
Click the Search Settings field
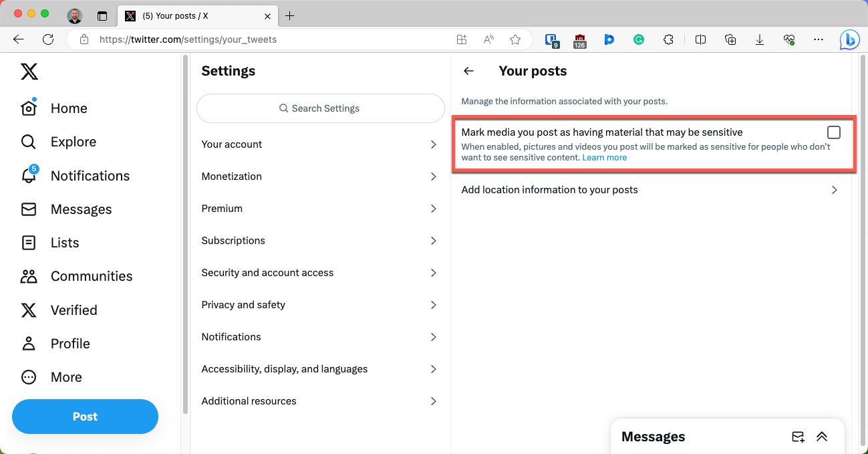pyautogui.click(x=320, y=108)
